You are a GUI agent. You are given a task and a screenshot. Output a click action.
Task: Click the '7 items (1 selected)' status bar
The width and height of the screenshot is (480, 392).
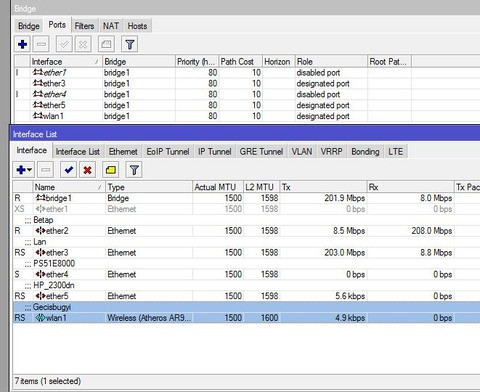click(x=247, y=381)
